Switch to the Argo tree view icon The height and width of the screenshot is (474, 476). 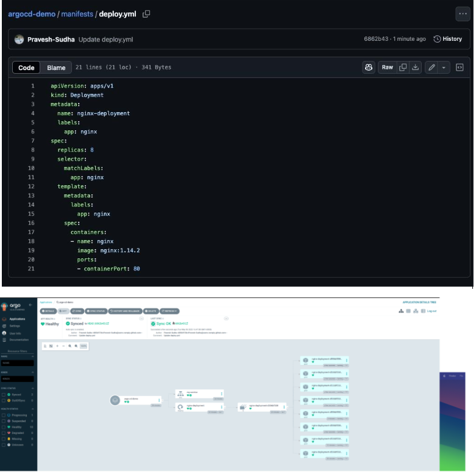pyautogui.click(x=400, y=311)
